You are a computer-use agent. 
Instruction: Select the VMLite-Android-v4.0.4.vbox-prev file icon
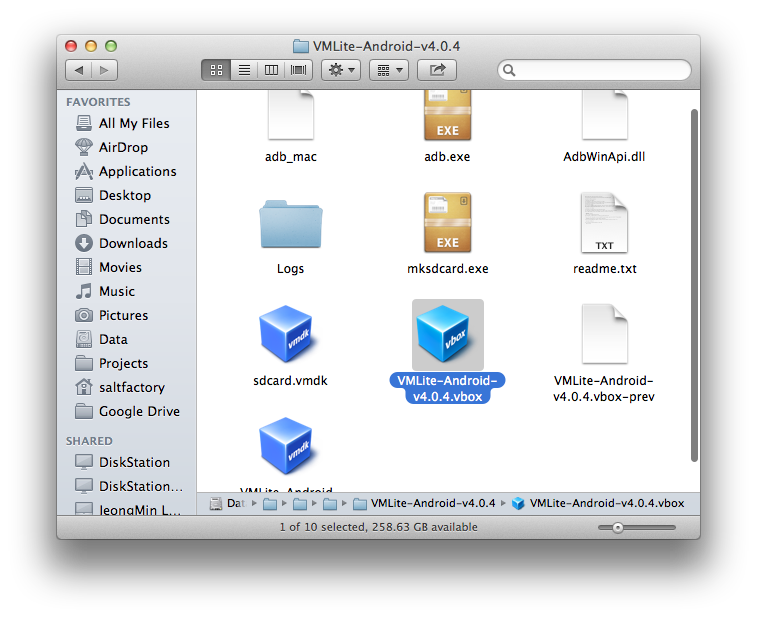coord(604,334)
